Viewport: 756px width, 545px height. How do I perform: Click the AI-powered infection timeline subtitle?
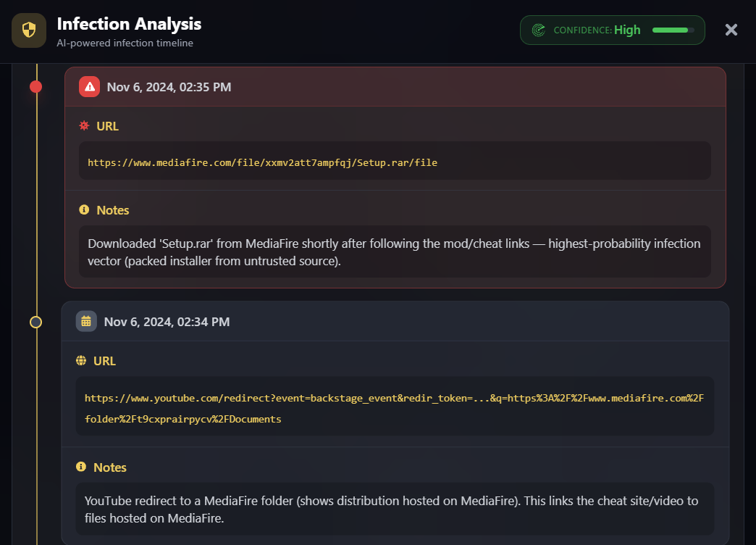point(126,43)
